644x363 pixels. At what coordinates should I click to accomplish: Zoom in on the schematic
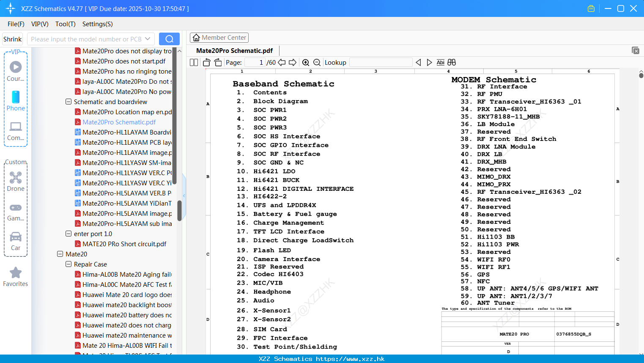coord(306,62)
